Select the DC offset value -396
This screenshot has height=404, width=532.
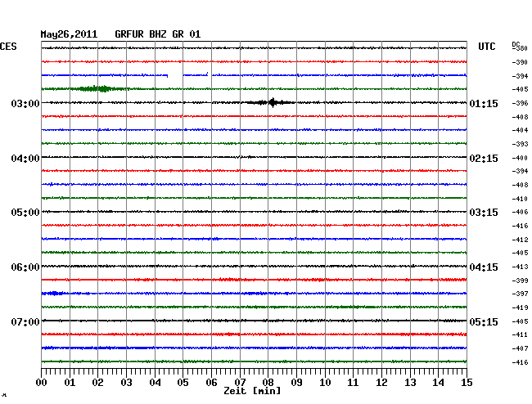point(520,103)
